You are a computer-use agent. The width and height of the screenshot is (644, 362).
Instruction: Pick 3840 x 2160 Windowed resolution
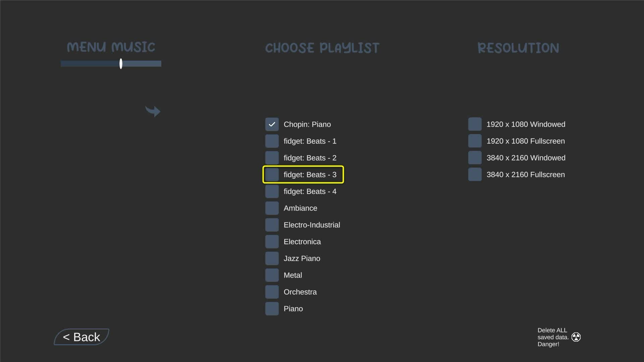click(x=475, y=158)
